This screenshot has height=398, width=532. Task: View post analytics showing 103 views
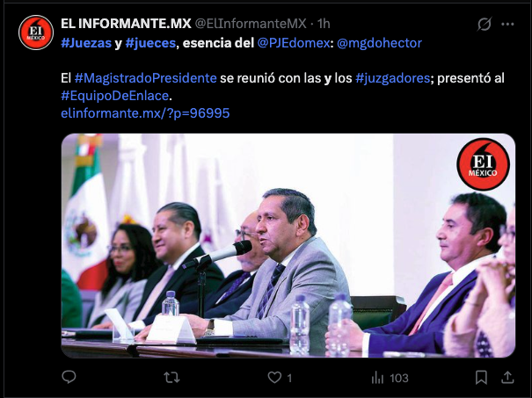coord(390,378)
